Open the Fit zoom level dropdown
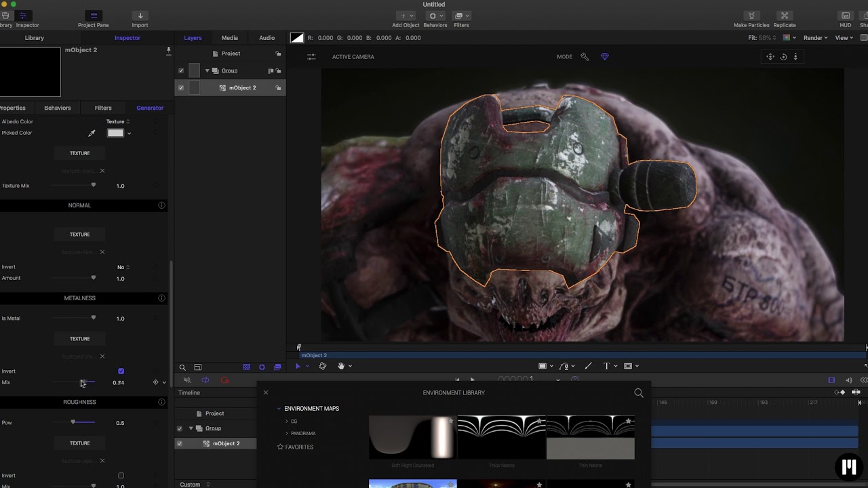The height and width of the screenshot is (488, 868). click(x=764, y=38)
